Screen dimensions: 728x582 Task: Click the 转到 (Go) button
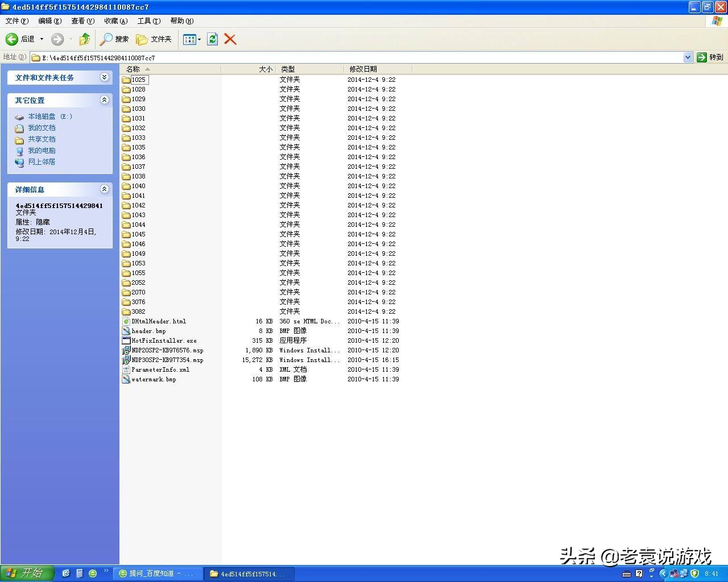710,57
